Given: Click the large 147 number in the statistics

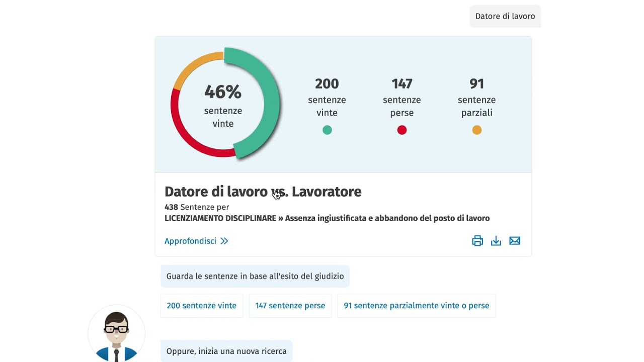Looking at the screenshot, I should click(401, 83).
